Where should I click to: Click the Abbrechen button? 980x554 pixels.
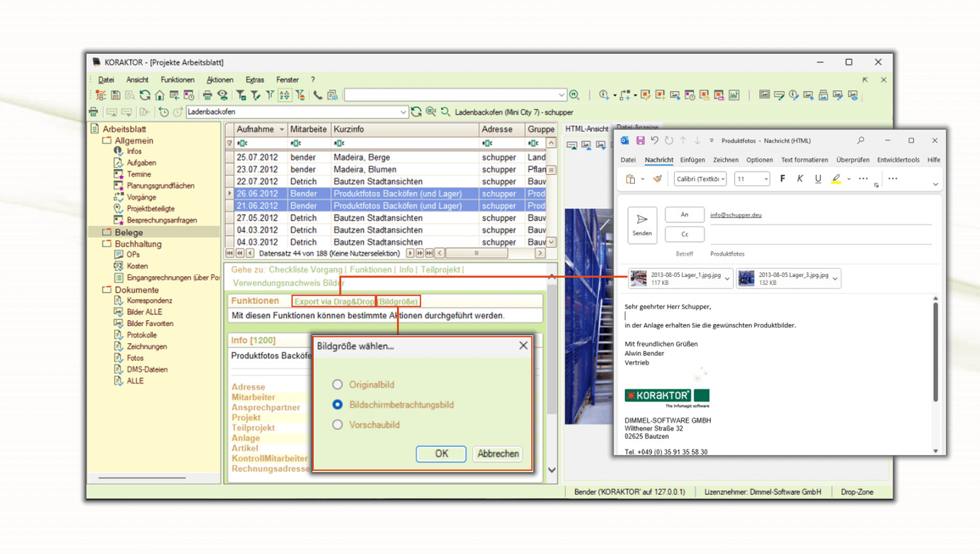point(497,453)
